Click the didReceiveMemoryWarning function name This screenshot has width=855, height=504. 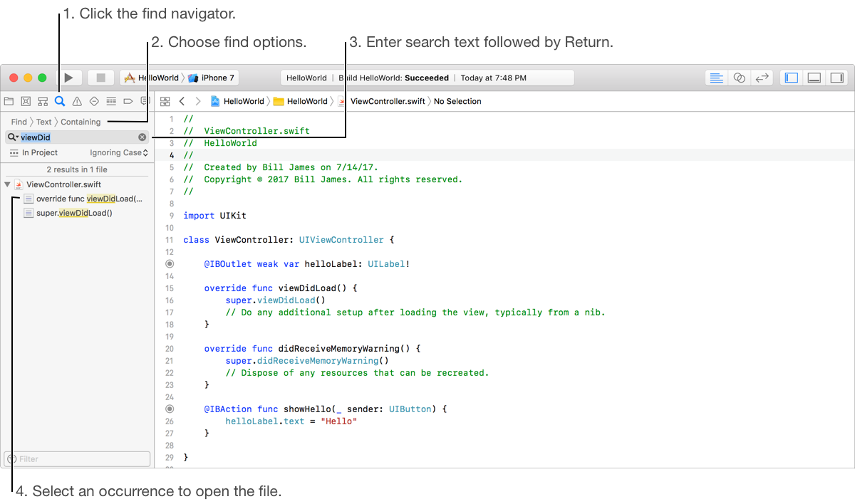click(338, 349)
